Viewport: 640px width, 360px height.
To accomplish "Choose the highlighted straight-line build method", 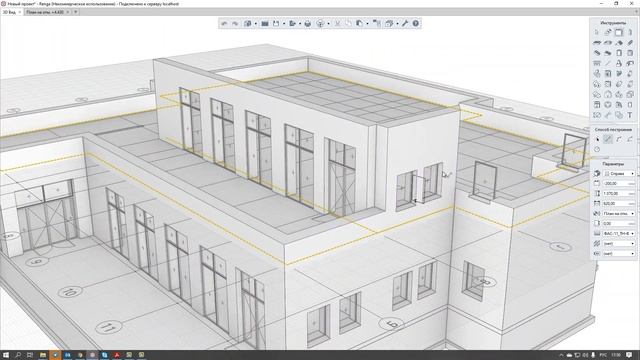I will click(x=608, y=139).
